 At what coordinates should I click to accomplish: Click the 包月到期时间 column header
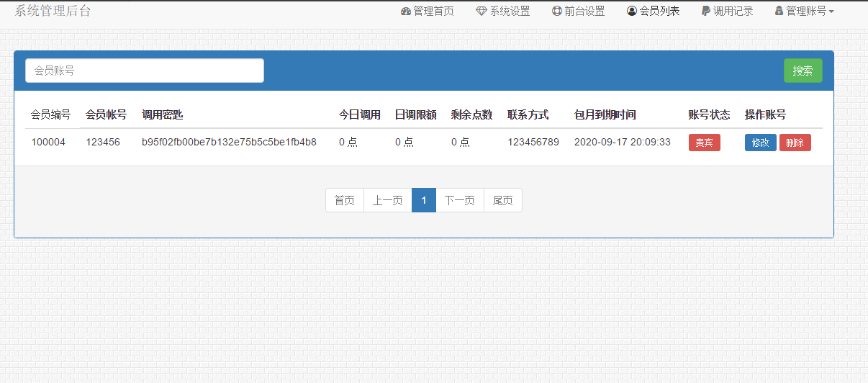605,115
